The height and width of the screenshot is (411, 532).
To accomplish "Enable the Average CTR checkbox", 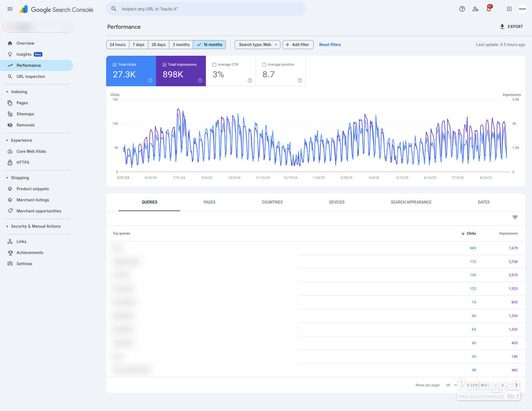I will pos(214,64).
